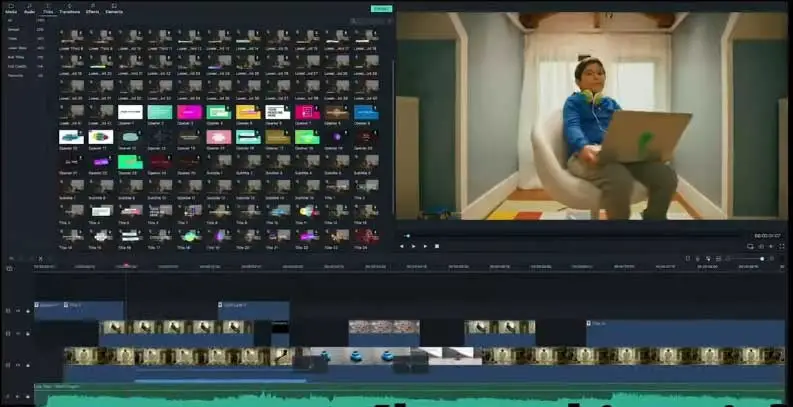Viewport: 793px width, 407px height.
Task: Toggle visibility of the top title track
Action: pos(28,311)
